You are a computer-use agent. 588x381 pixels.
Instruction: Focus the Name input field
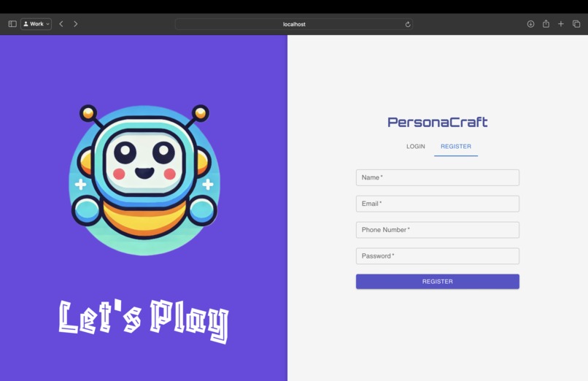438,177
